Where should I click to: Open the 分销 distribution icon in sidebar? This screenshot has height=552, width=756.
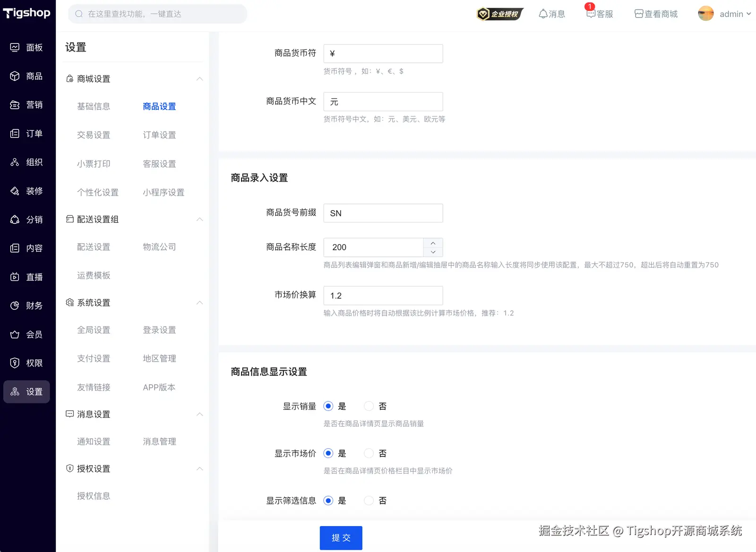15,220
